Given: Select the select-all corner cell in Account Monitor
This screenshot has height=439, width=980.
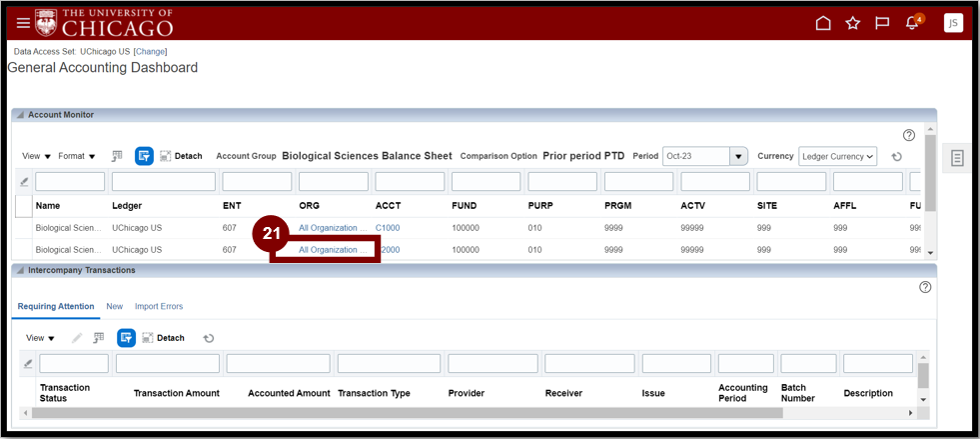Looking at the screenshot, I should click(24, 206).
